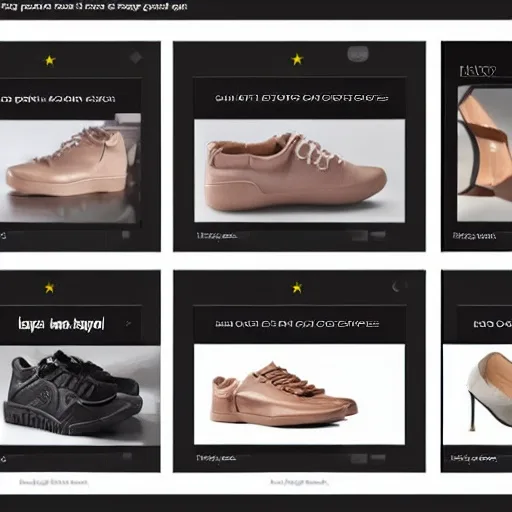Image resolution: width=512 pixels, height=512 pixels.
Task: Click the darker grey button below the pink sneaker
Action: coord(359,236)
